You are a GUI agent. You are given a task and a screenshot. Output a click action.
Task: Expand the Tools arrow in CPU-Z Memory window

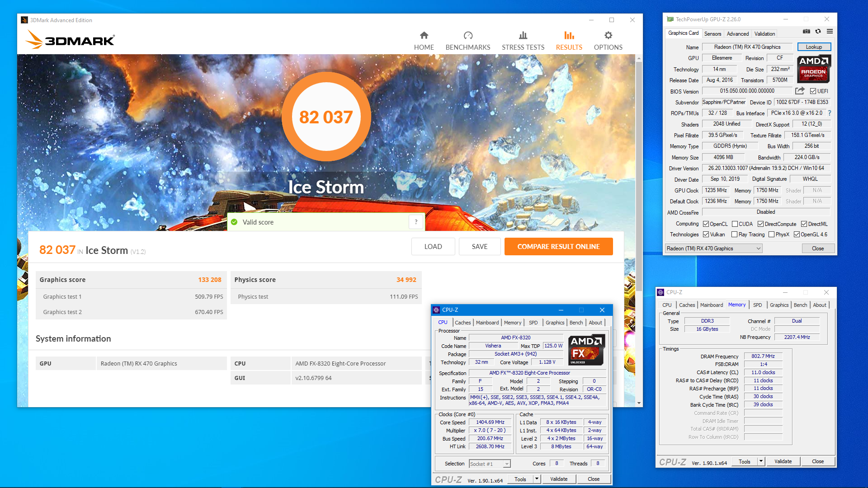[x=761, y=461]
